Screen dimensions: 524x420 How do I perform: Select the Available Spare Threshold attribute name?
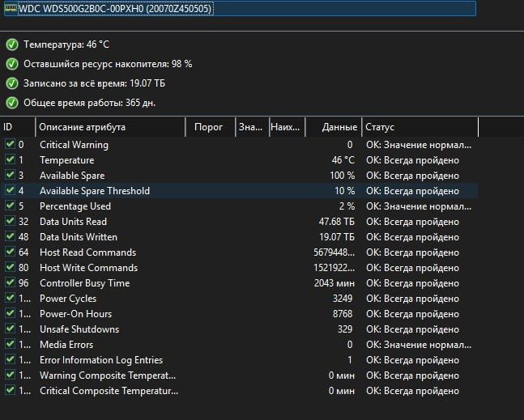(x=95, y=191)
